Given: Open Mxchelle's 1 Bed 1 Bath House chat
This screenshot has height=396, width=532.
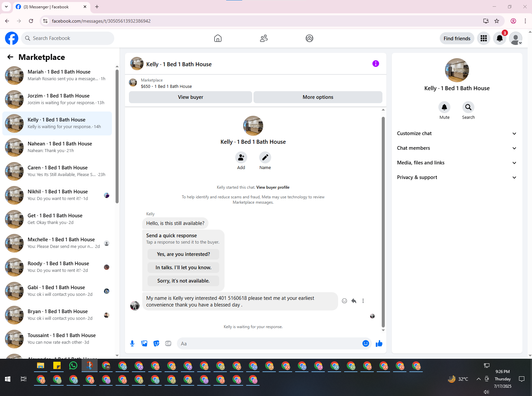Looking at the screenshot, I should pyautogui.click(x=57, y=243).
